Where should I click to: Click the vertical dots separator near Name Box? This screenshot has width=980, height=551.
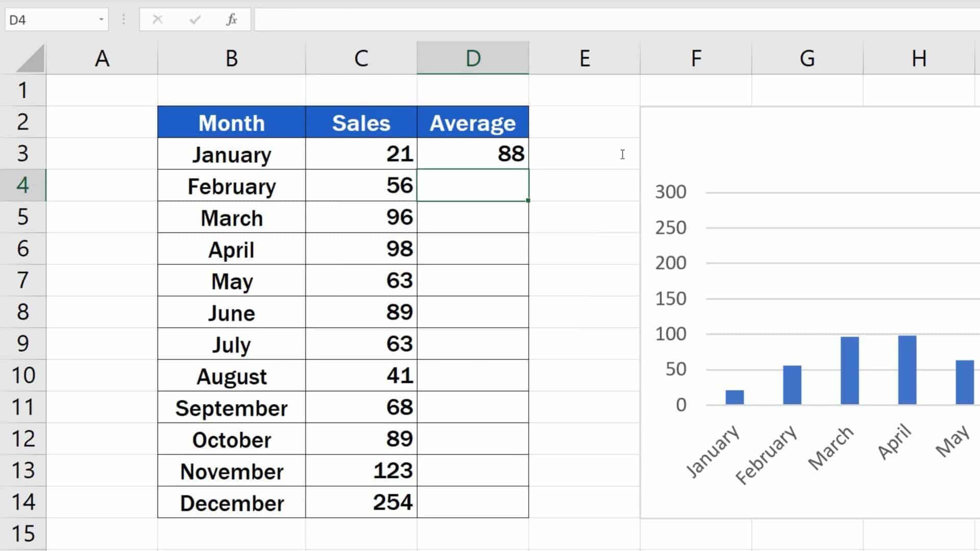coord(124,19)
